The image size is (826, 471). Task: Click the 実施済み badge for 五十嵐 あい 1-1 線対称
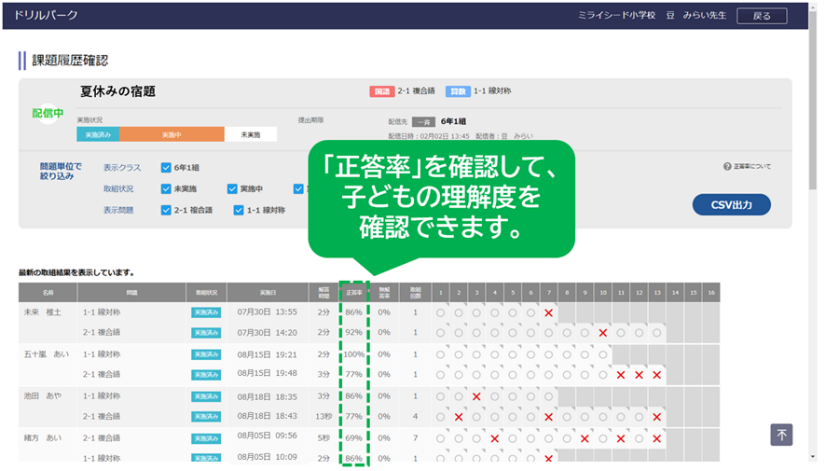[205, 354]
